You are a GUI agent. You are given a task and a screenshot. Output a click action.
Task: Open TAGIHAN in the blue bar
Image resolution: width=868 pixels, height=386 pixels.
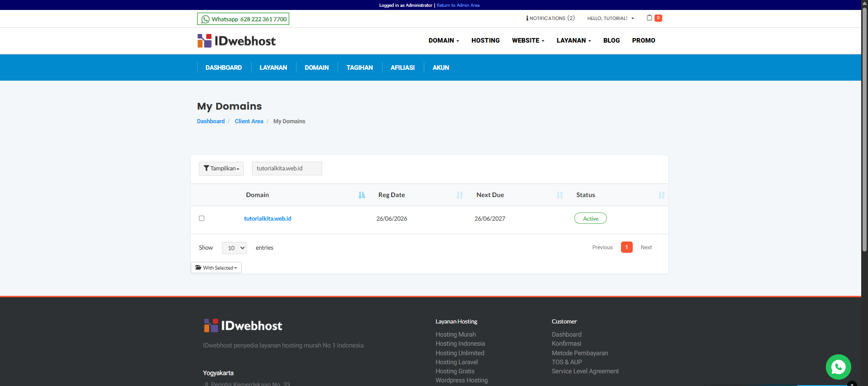[x=360, y=68]
